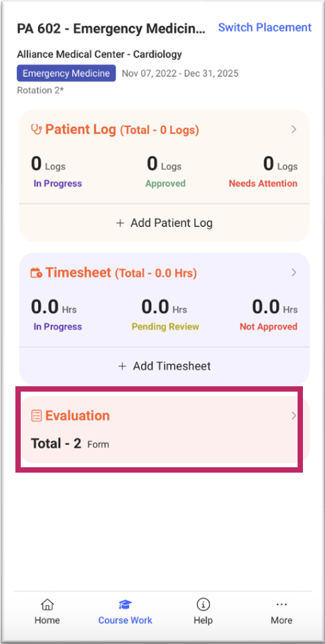The image size is (325, 644).
Task: Tap the More three-dots icon
Action: (281, 604)
